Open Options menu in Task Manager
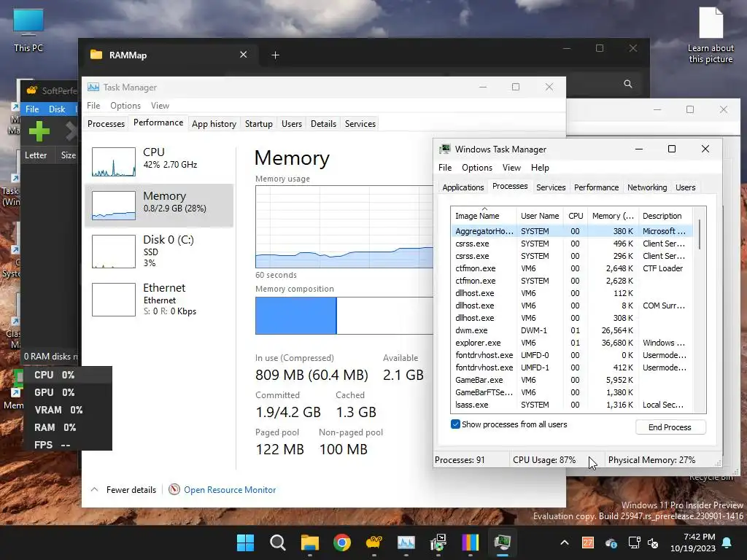747x560 pixels. (125, 105)
